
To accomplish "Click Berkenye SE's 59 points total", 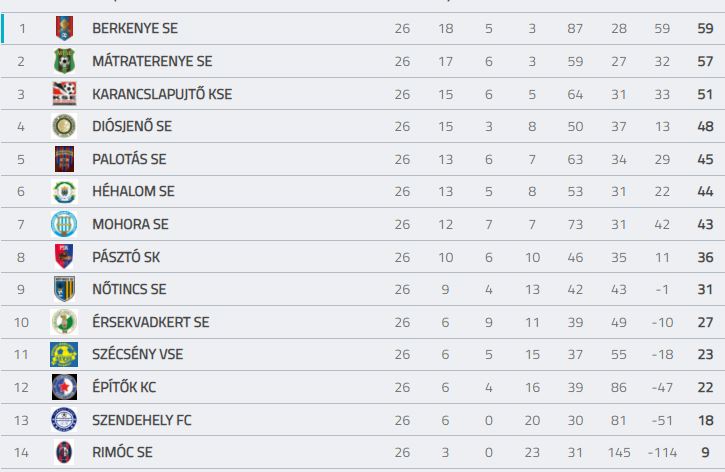I will pos(705,28).
